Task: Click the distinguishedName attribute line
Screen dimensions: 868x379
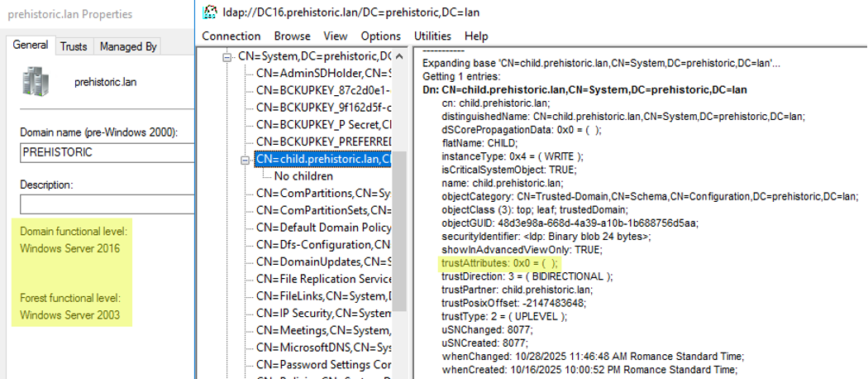Action: click(623, 117)
